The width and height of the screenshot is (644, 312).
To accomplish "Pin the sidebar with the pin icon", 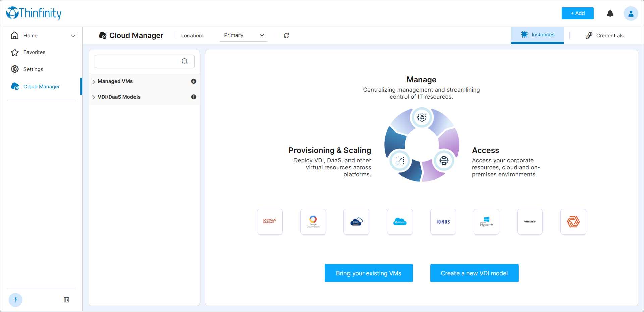I will coord(15,300).
